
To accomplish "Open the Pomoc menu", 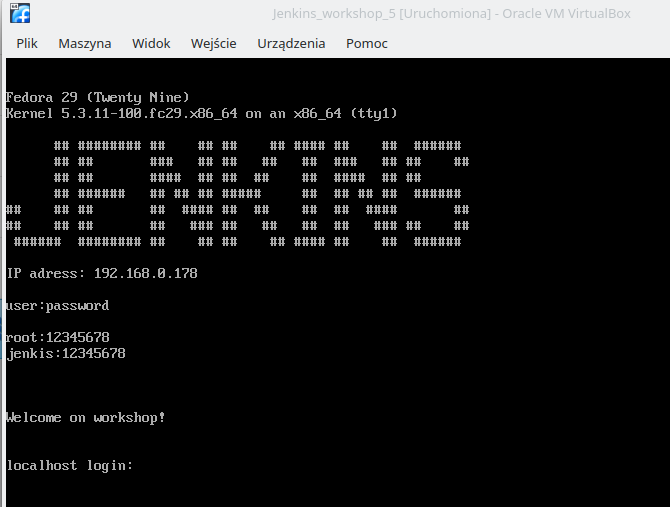I will tap(367, 44).
